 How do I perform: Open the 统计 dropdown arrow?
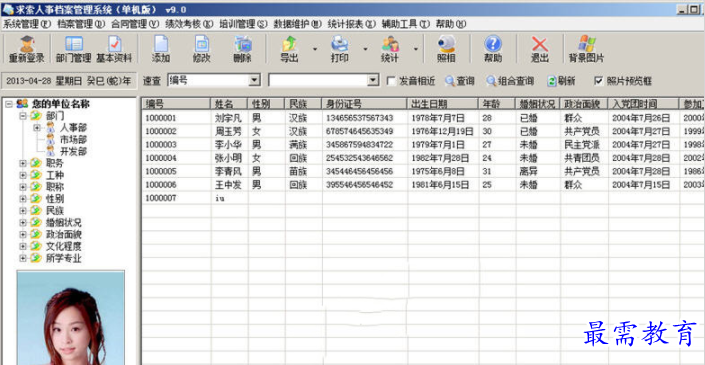pyautogui.click(x=415, y=49)
